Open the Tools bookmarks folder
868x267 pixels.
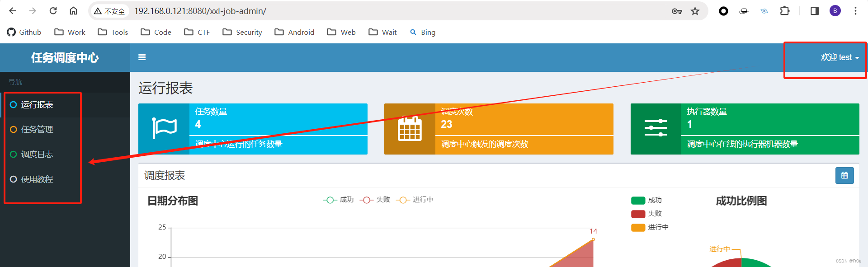pos(113,32)
